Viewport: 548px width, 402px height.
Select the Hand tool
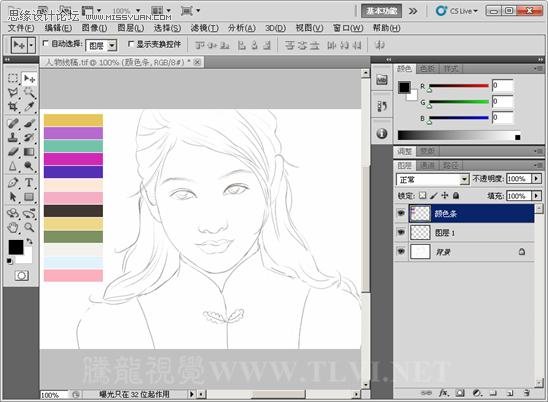point(13,228)
